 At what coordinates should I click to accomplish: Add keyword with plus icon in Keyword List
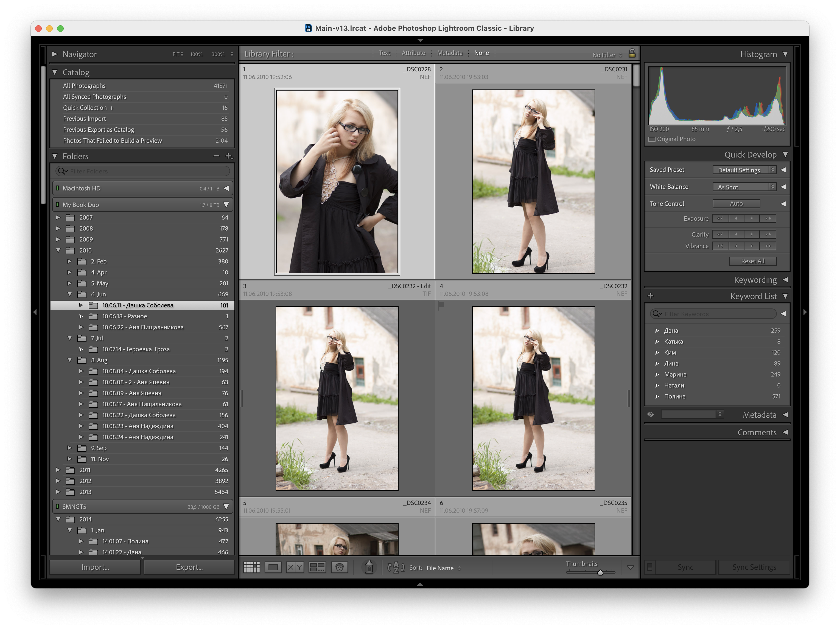(x=651, y=296)
